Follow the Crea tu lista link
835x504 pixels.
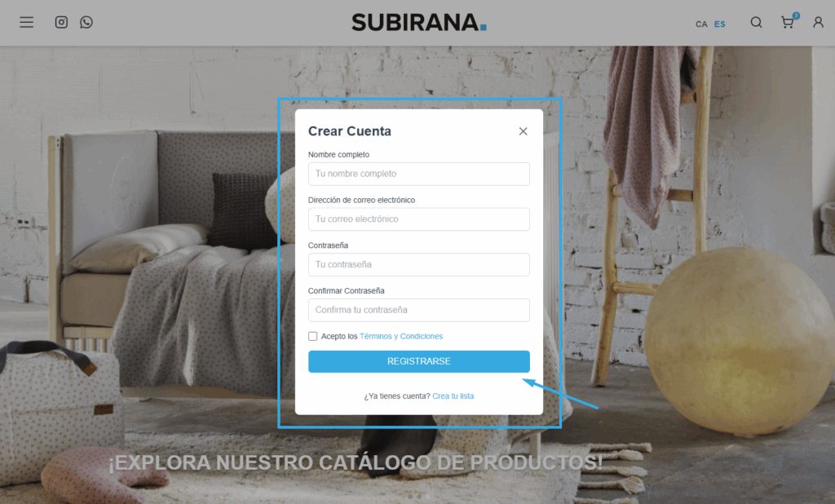coord(453,396)
